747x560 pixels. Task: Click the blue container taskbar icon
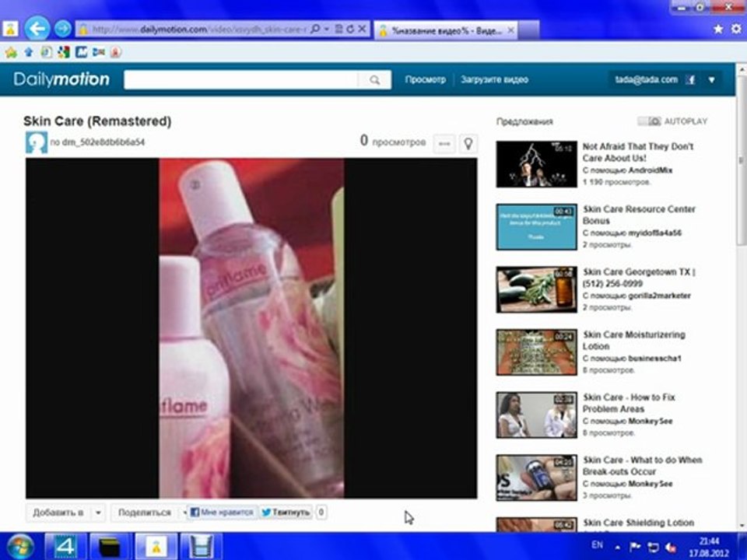click(x=201, y=547)
